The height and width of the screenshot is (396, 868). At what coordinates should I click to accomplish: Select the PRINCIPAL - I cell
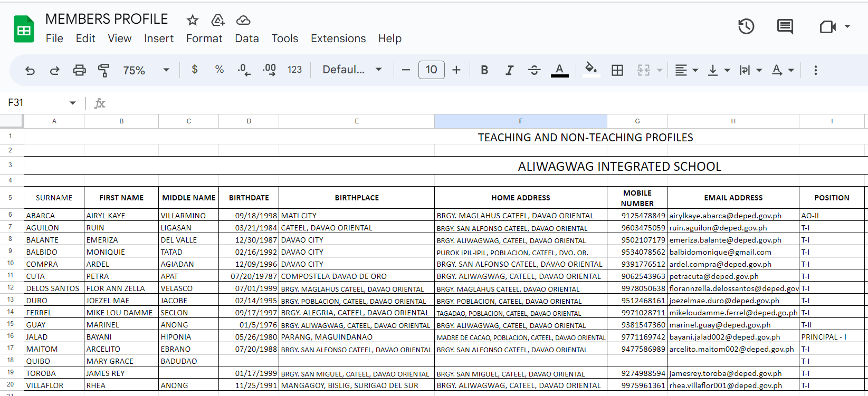(x=832, y=337)
